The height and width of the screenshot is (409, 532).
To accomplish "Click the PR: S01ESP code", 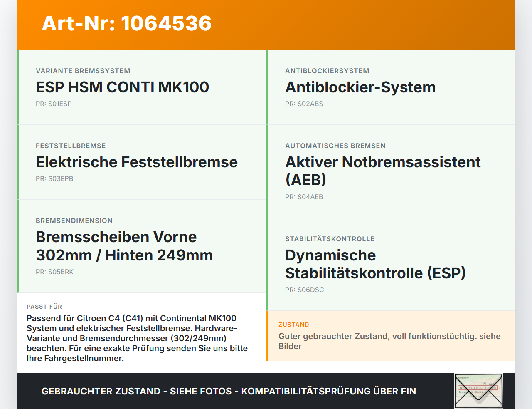I will coord(54,104).
